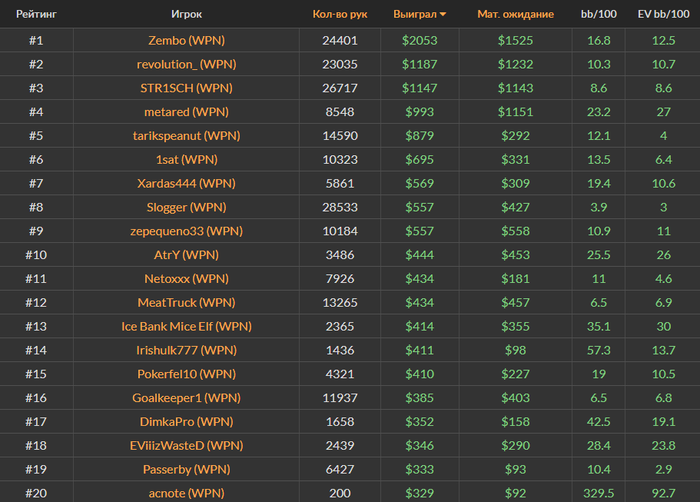Select winnings value $329

pos(420,493)
